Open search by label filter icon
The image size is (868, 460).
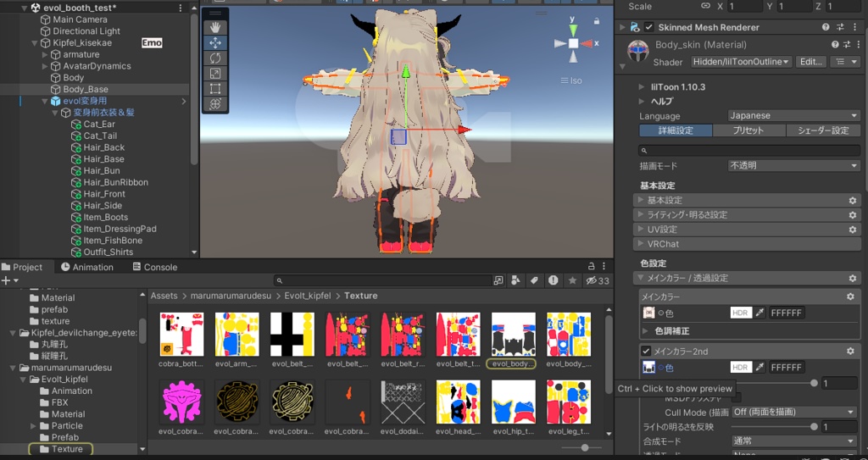click(x=534, y=280)
